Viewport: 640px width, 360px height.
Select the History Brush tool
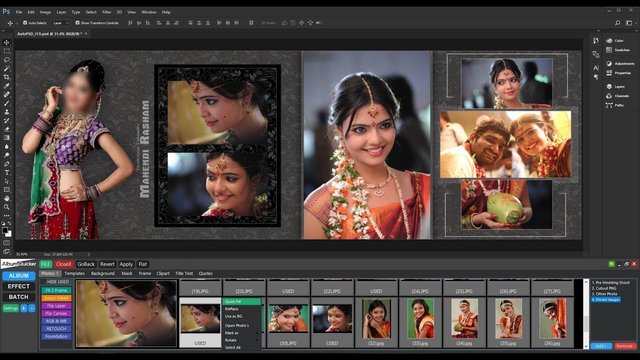pyautogui.click(x=7, y=120)
